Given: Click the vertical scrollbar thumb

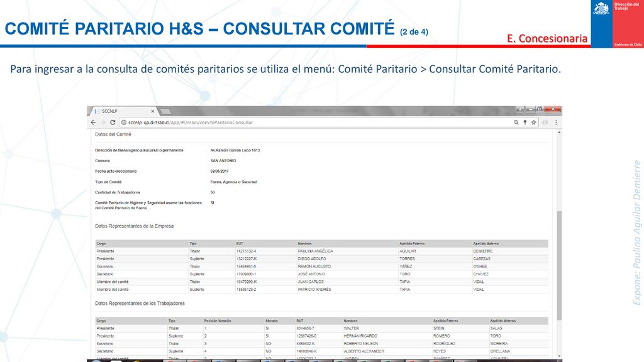Looking at the screenshot, I should point(559,266).
